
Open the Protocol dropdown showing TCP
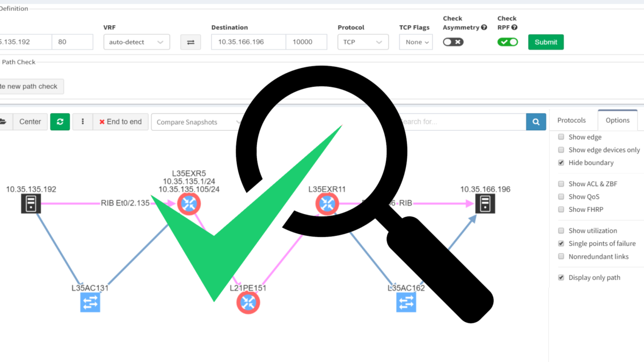[x=363, y=42]
